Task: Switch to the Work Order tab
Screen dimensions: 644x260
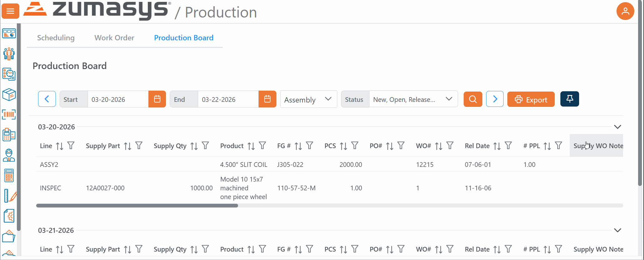Action: 114,38
